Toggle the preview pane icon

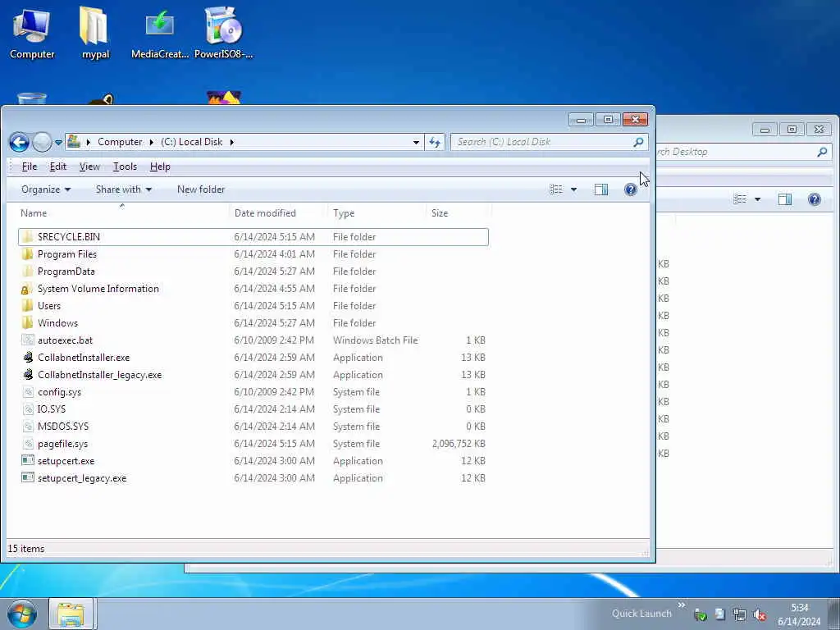pos(601,189)
